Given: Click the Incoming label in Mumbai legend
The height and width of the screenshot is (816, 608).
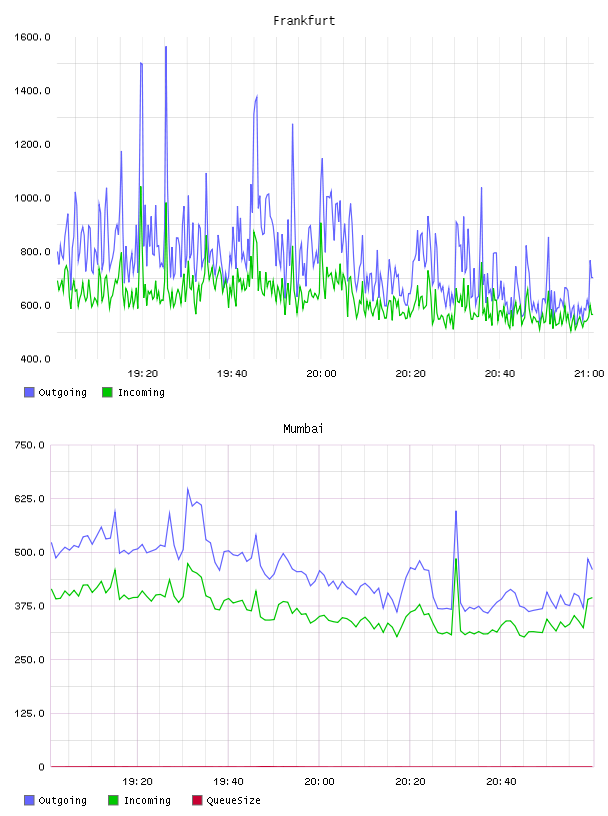Looking at the screenshot, I should pyautogui.click(x=147, y=800).
